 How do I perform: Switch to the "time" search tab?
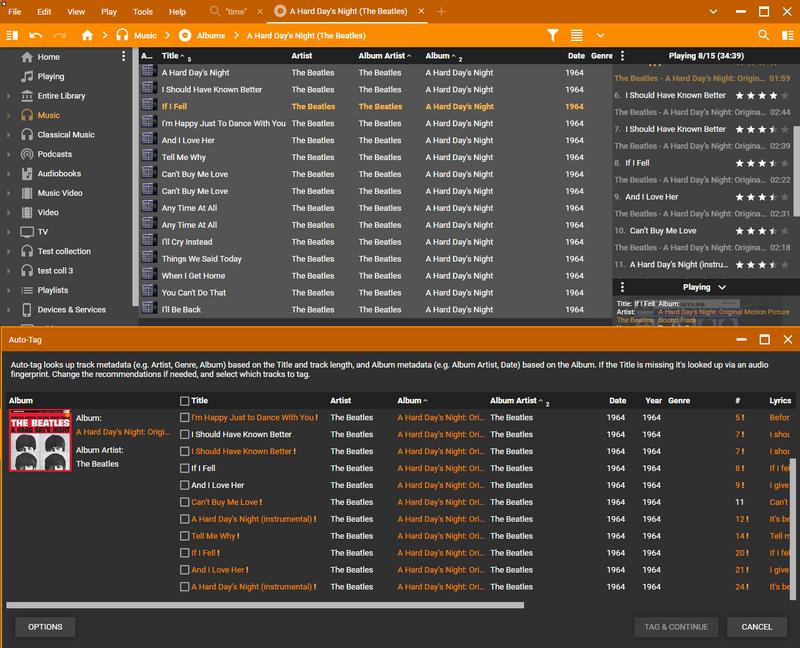click(237, 12)
